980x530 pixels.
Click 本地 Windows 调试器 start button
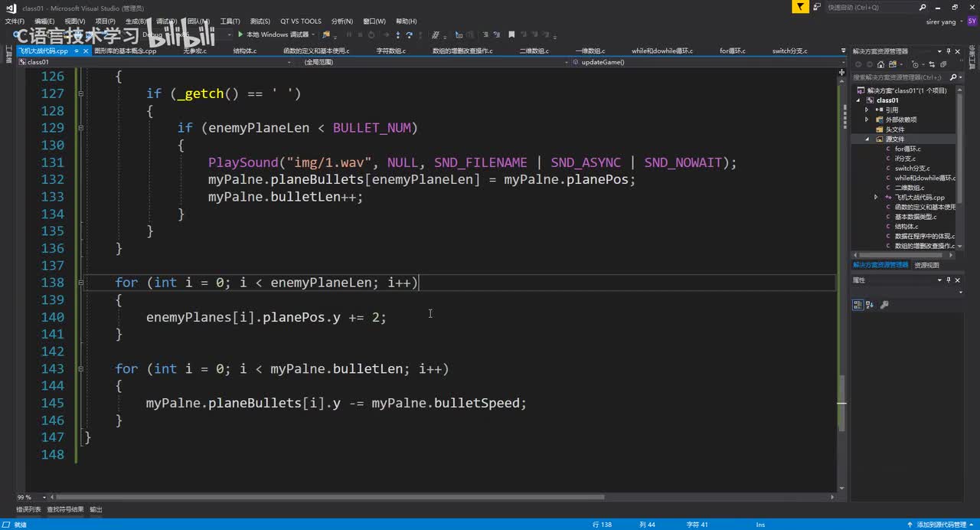[275, 34]
